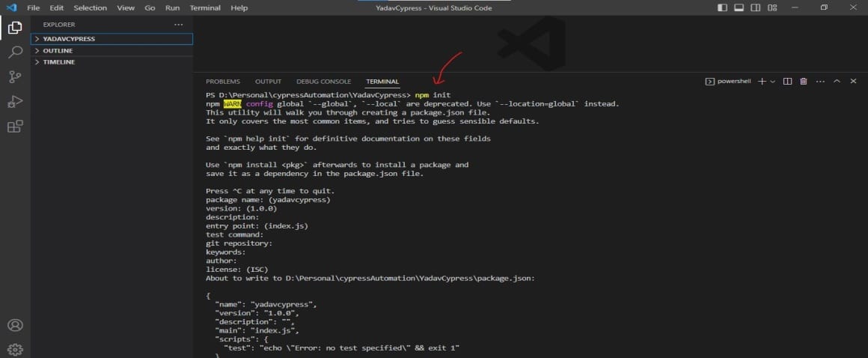Click the VS Code logo in title bar
868x358 pixels.
click(11, 7)
